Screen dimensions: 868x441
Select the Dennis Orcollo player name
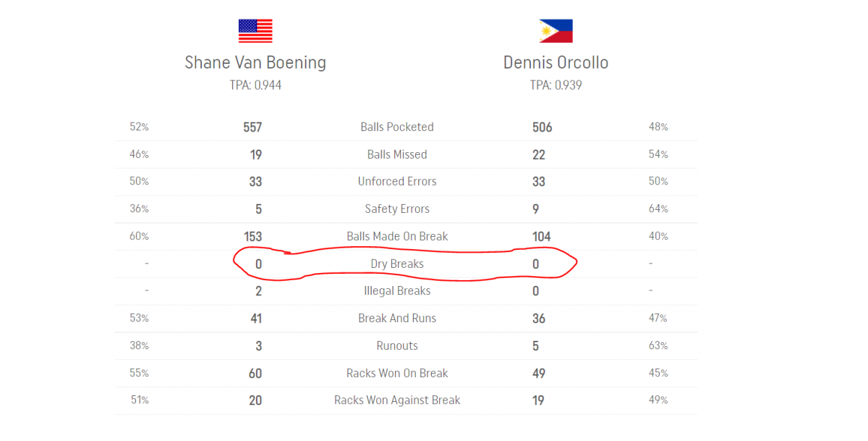click(556, 62)
